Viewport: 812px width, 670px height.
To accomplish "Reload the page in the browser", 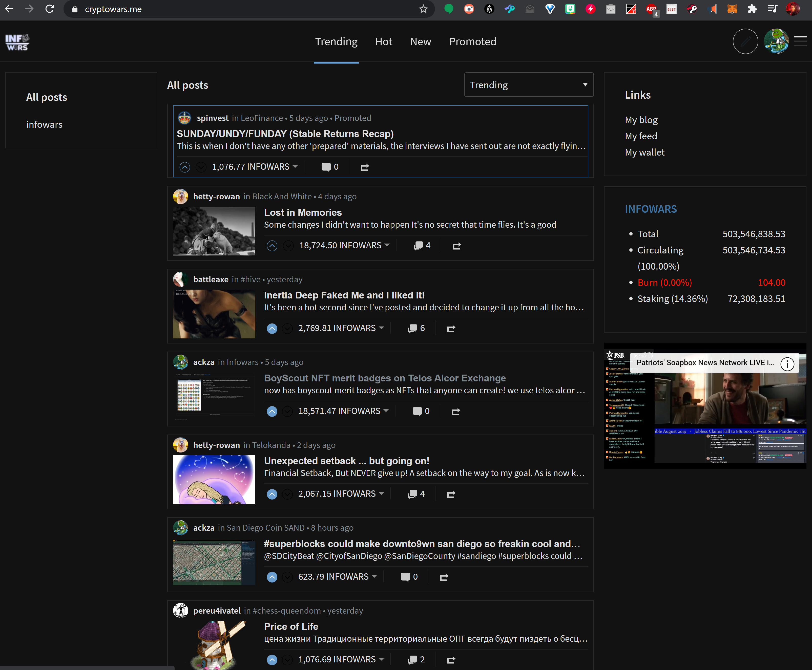I will (50, 9).
